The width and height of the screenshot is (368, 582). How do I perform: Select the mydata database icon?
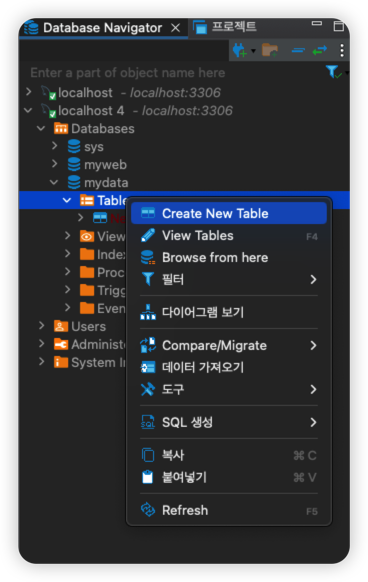click(x=74, y=182)
